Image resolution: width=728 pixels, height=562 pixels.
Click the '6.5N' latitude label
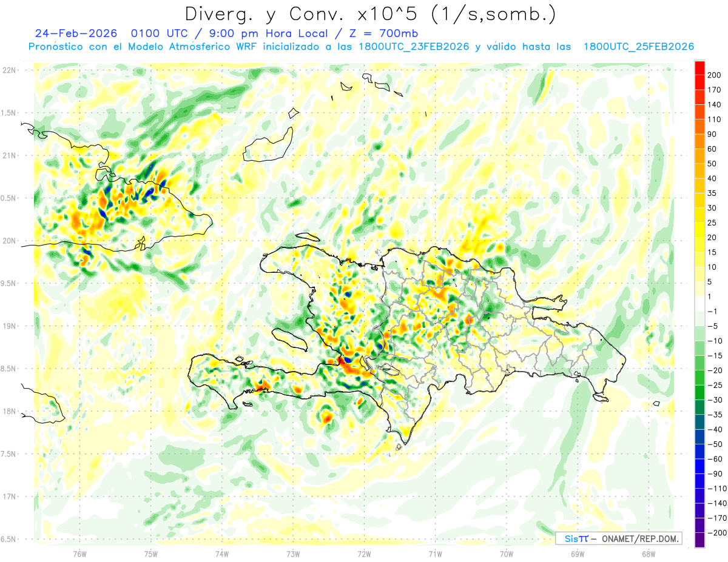(8, 539)
